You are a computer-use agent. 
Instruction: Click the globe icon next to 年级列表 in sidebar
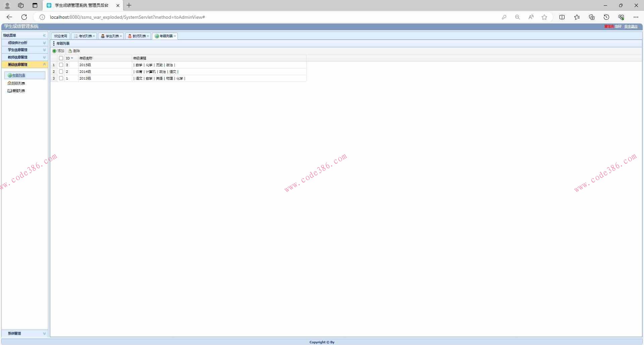tap(10, 76)
